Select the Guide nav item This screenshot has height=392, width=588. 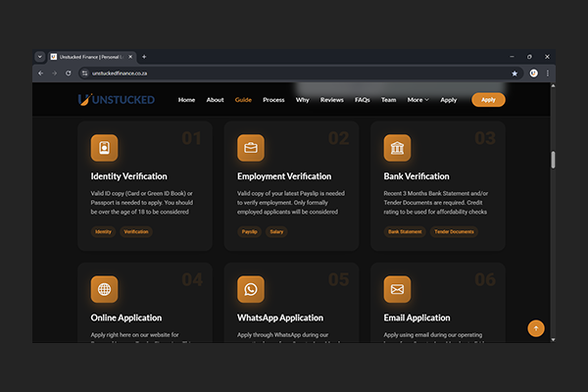(x=243, y=100)
